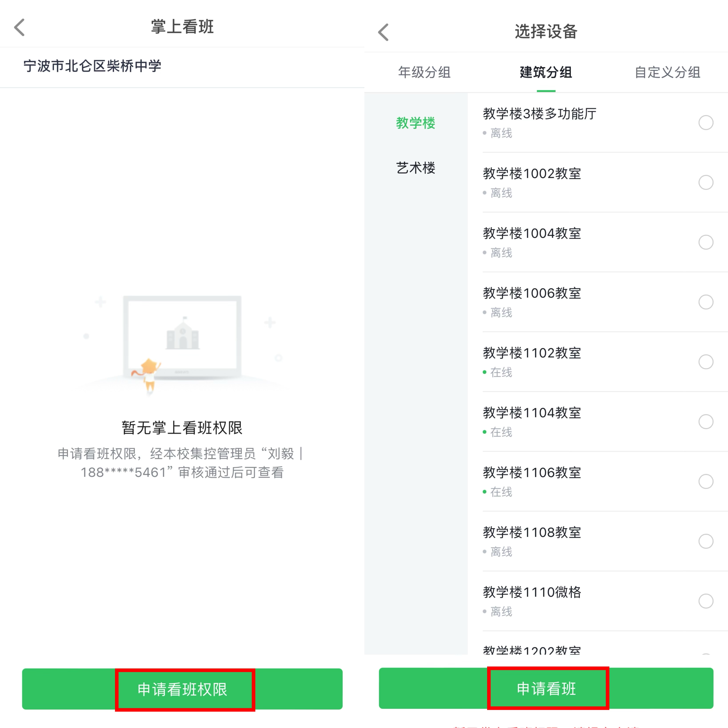Select 教学楼3楼多功能厅 radio button

tap(706, 122)
